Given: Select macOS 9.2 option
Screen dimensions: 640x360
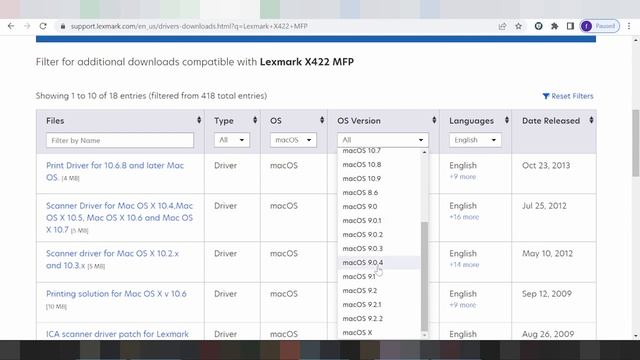Looking at the screenshot, I should (x=379, y=291).
